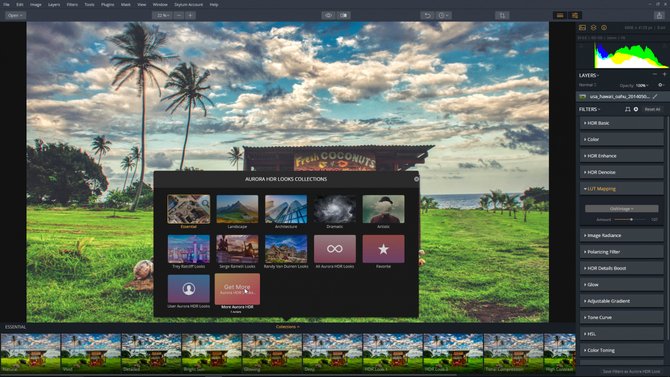Open the Filters dropdown header
Viewport: 670px width, 377px height.
tap(589, 109)
